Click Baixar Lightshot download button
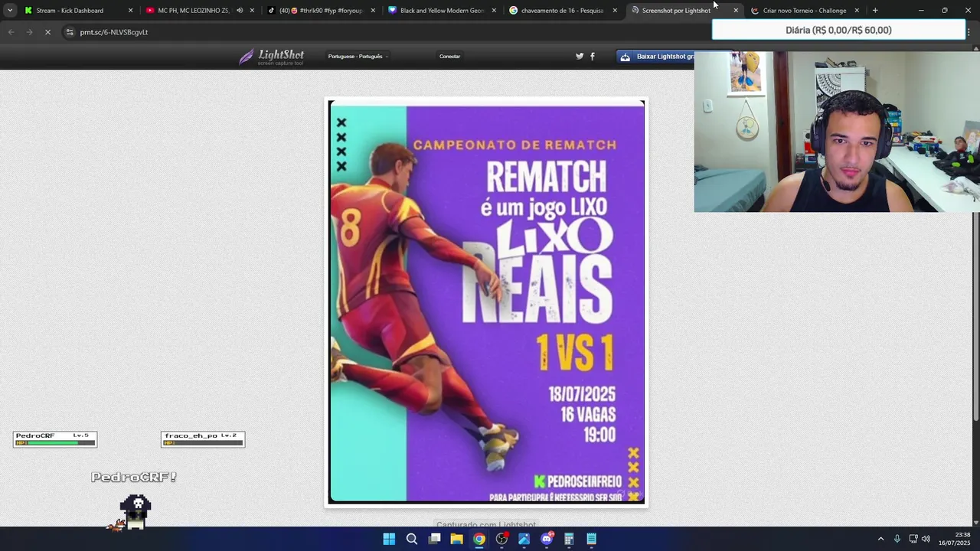This screenshot has height=551, width=980. (655, 57)
